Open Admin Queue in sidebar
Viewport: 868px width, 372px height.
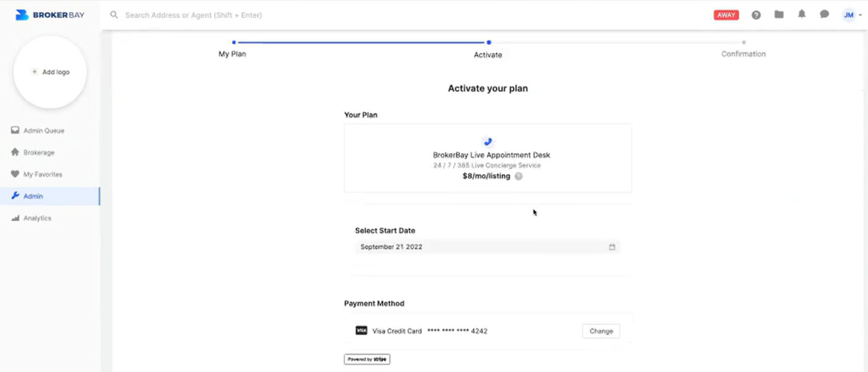[x=44, y=131]
